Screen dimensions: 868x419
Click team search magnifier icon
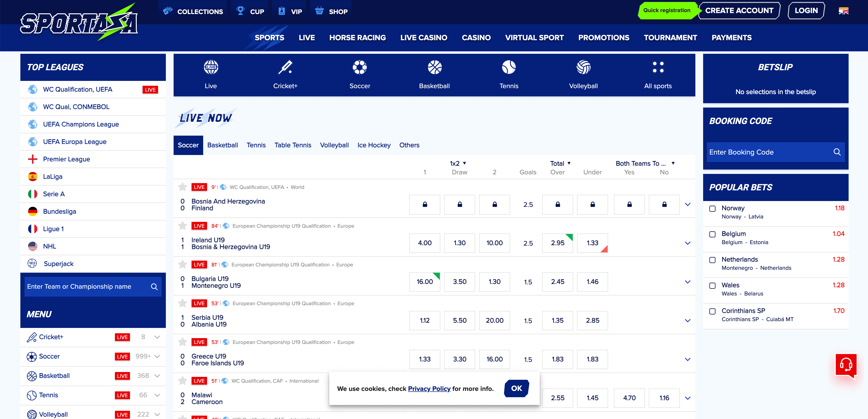pos(154,287)
